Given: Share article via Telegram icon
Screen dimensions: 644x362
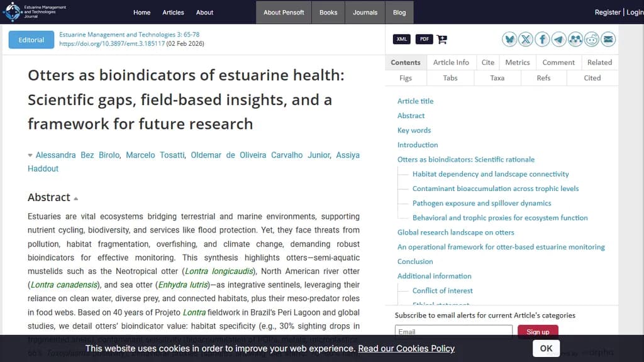Looking at the screenshot, I should 558,40.
